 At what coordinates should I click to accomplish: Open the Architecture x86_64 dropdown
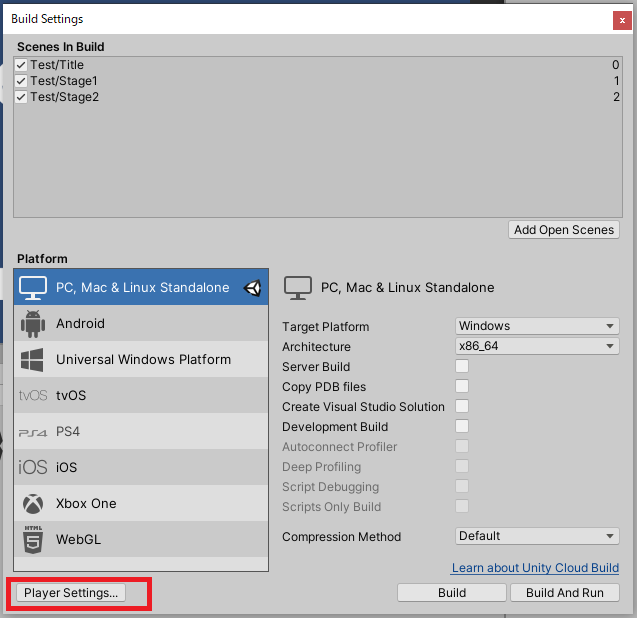537,346
